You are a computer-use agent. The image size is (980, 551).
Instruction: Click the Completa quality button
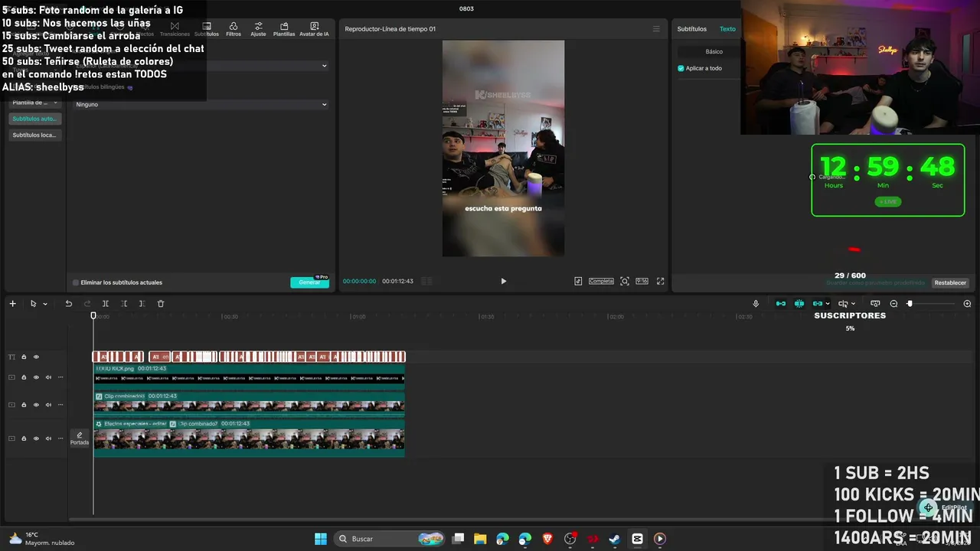point(601,281)
